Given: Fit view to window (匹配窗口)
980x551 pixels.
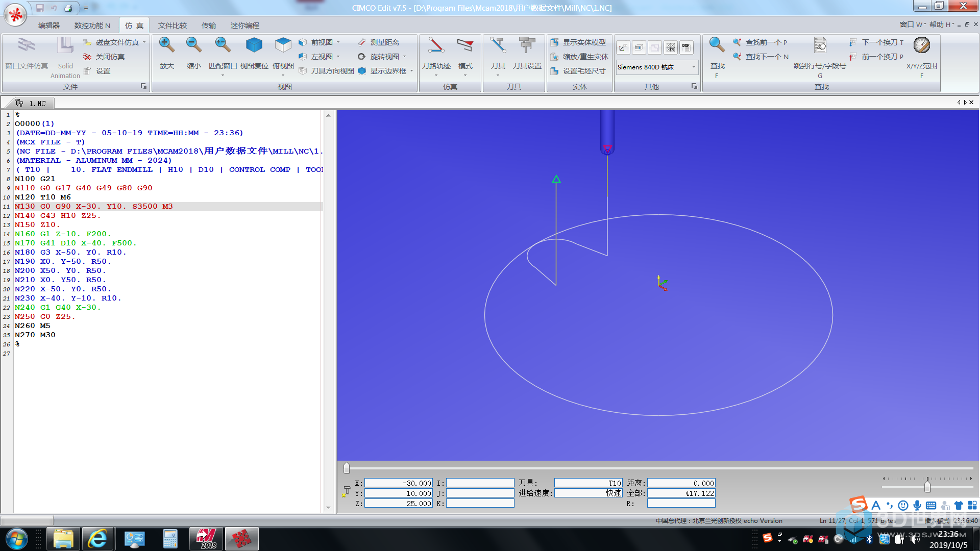Looking at the screenshot, I should [x=223, y=45].
